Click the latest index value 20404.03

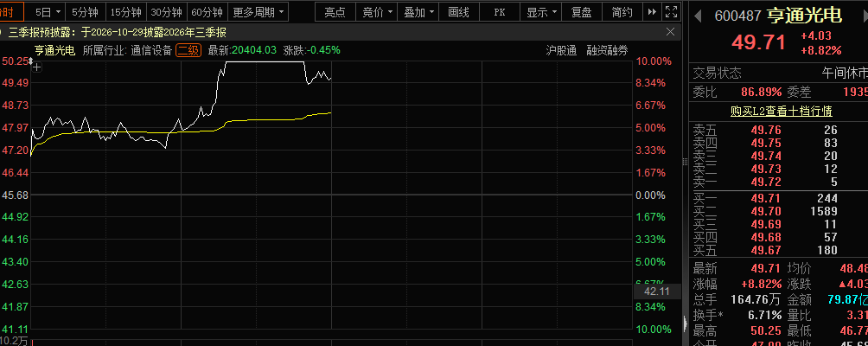point(254,51)
